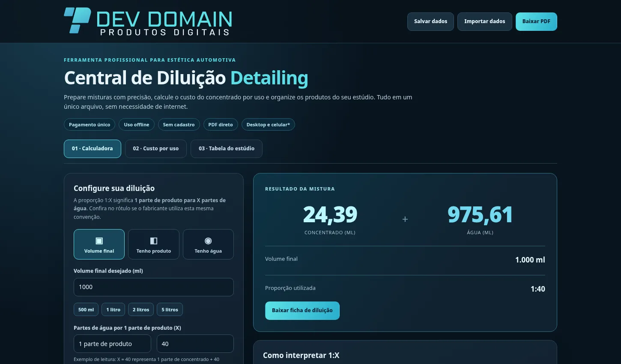
Task: Click the 1:40 proporção value
Action: (x=538, y=289)
